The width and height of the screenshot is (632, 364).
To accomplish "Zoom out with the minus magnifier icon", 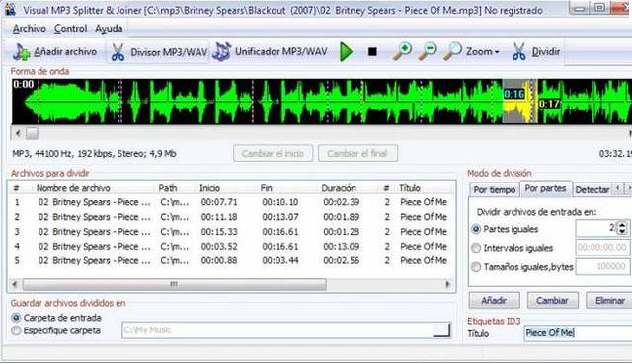I will [428, 51].
